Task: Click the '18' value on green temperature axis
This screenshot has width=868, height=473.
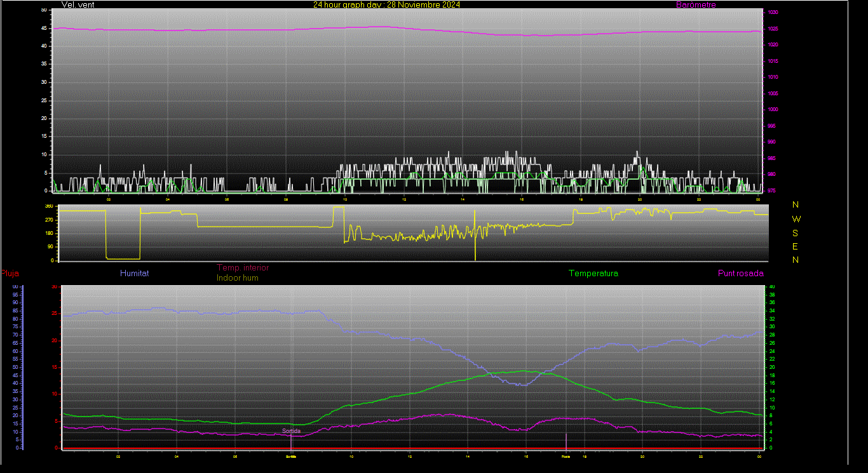Action: coord(772,375)
